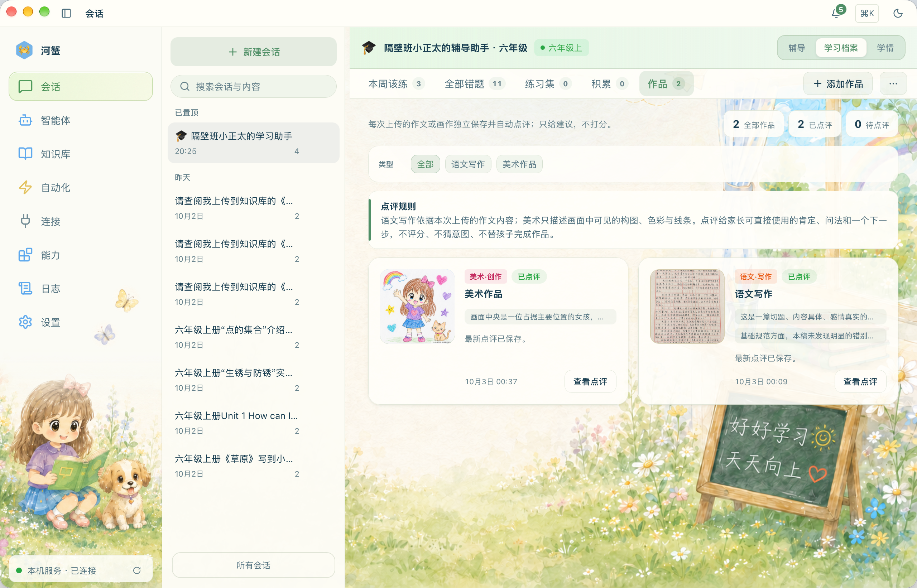917x588 pixels.
Task: Switch to the 学情 mode
Action: (x=885, y=48)
